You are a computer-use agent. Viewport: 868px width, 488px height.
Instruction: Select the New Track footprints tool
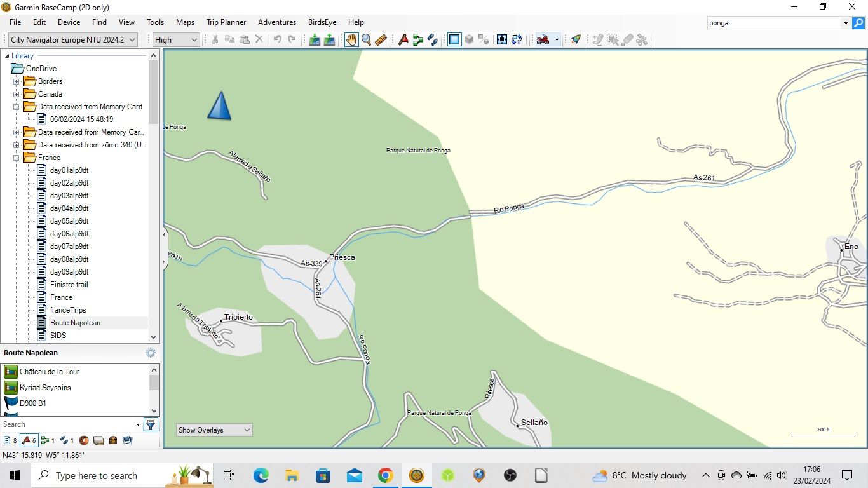click(433, 39)
